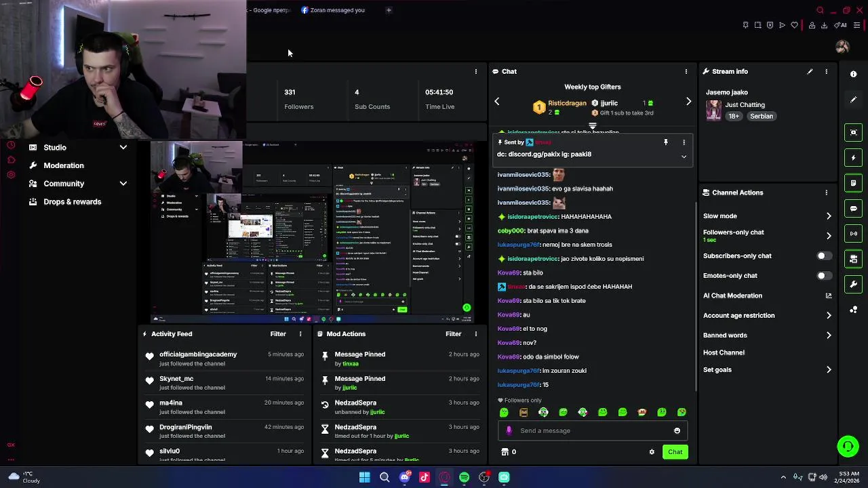
Task: Open Activity Feed three-dot menu
Action: tap(300, 333)
